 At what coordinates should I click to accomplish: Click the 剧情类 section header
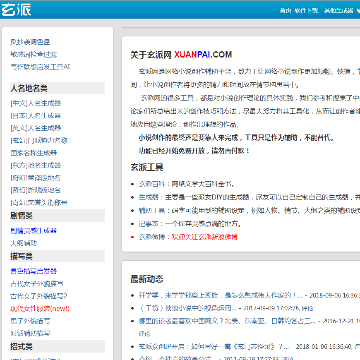(x=57, y=216)
